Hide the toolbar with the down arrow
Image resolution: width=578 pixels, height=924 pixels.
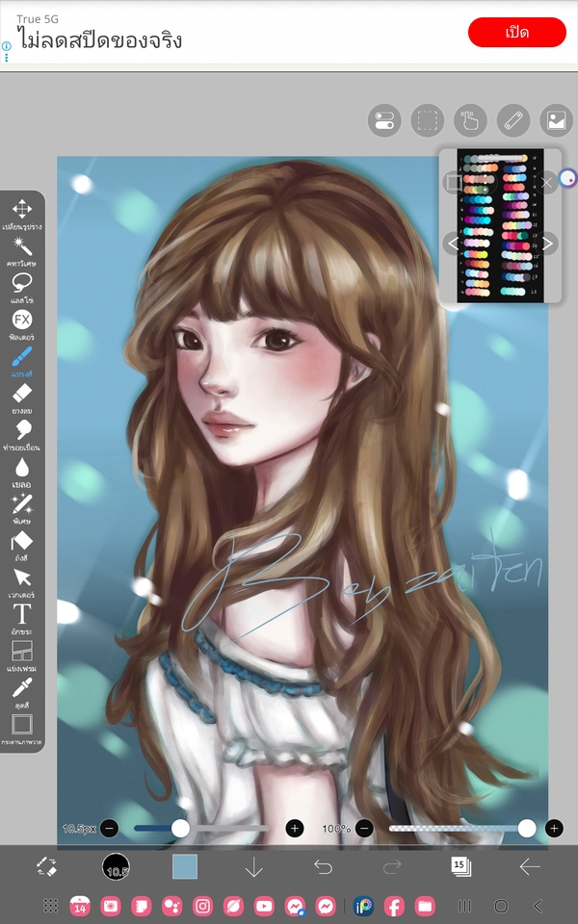(253, 867)
